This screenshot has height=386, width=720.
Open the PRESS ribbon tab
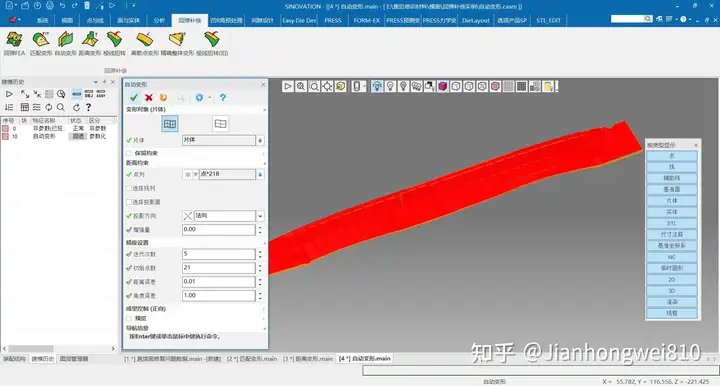pyautogui.click(x=332, y=20)
